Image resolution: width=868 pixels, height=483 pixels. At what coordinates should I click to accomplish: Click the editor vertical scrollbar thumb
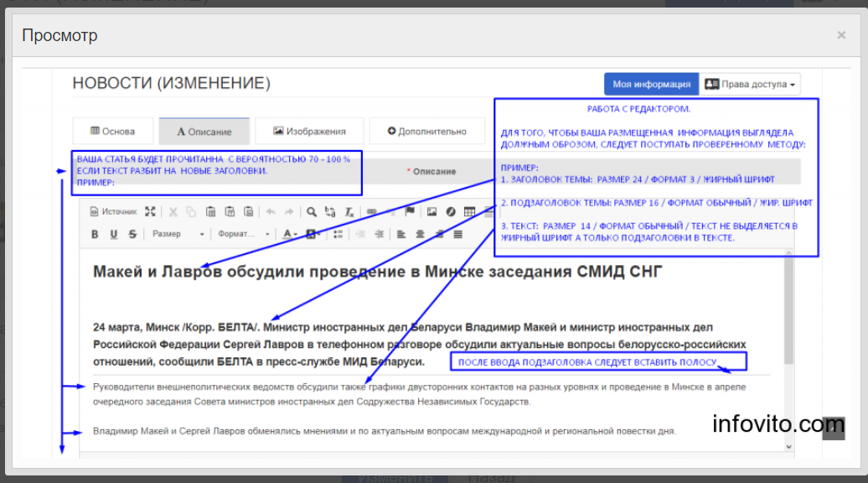pyautogui.click(x=789, y=310)
